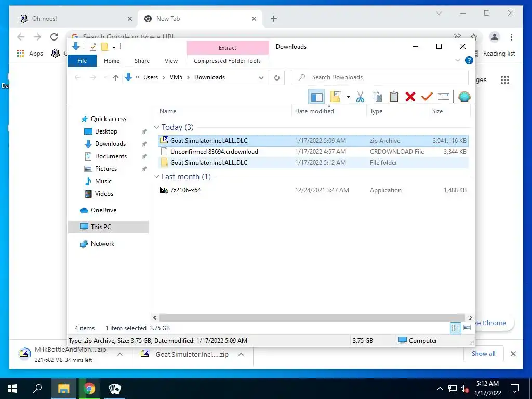Open a new Chrome tab with plus
The height and width of the screenshot is (399, 532).
click(274, 19)
